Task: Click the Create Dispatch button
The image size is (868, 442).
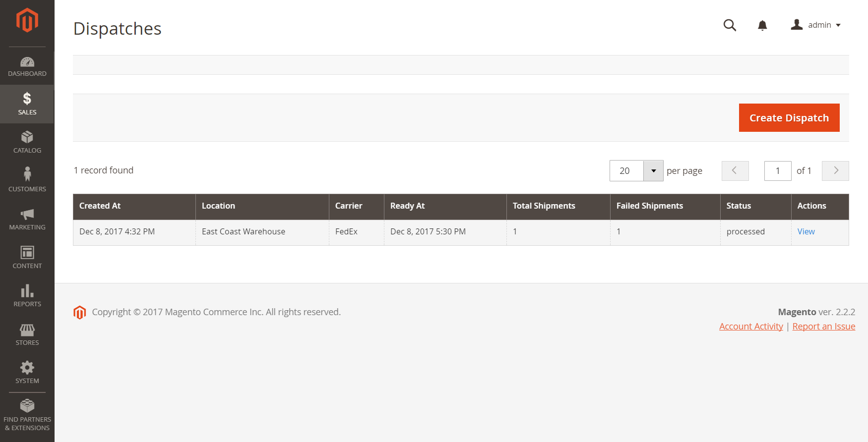Action: (789, 118)
